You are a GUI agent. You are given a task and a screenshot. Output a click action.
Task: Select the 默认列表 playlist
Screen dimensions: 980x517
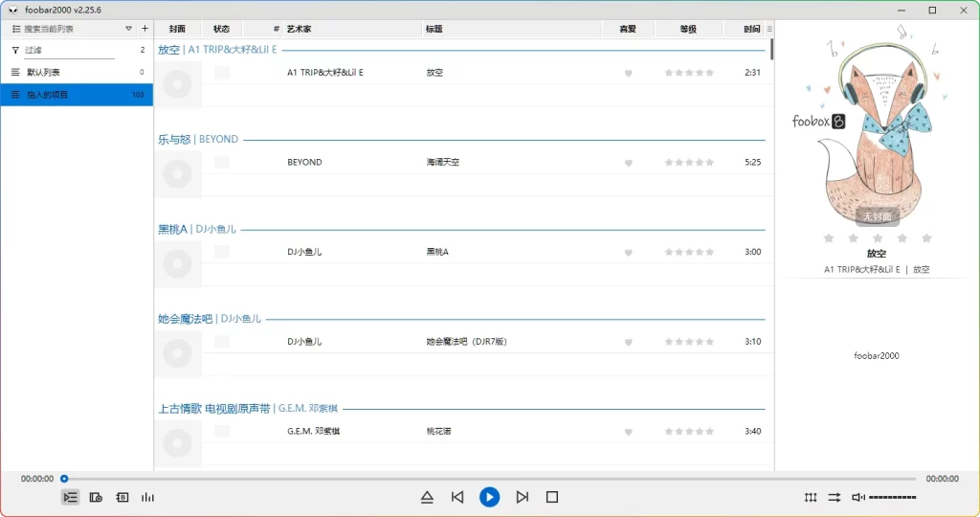(x=77, y=73)
